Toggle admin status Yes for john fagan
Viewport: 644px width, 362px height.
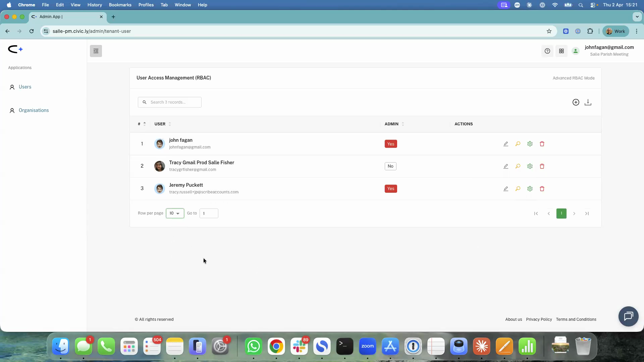coord(391,144)
